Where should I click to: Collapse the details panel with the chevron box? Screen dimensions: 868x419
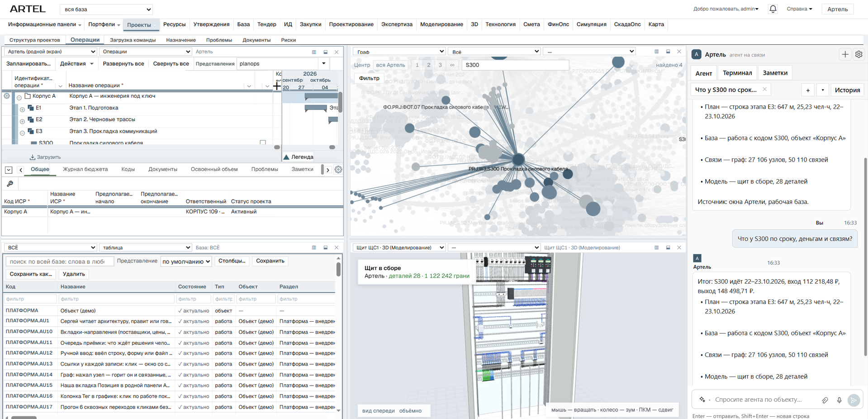(9, 170)
